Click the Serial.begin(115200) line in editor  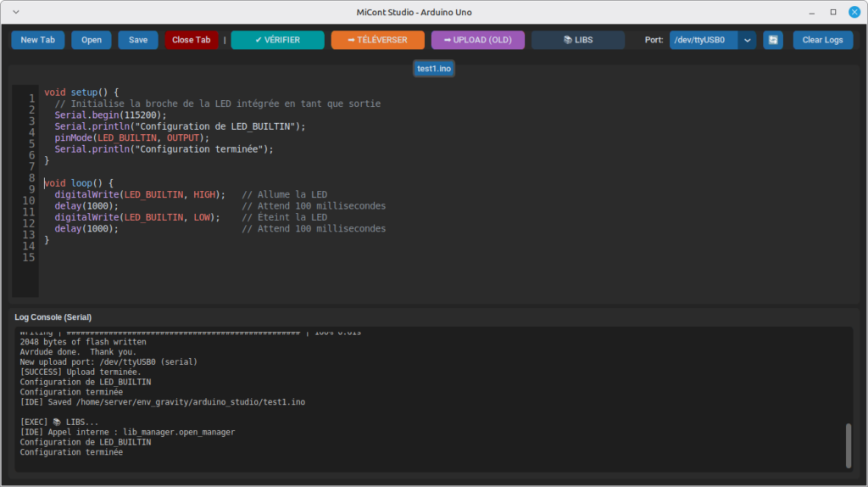(110, 115)
